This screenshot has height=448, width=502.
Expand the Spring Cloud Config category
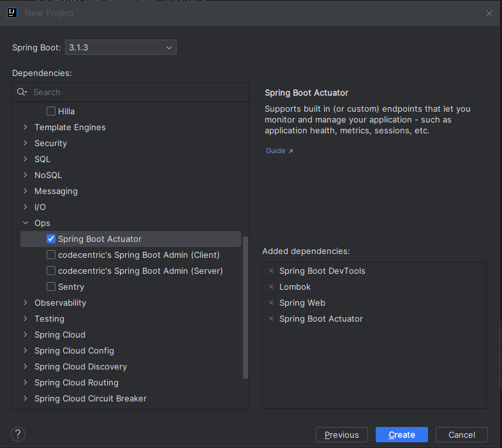[26, 350]
